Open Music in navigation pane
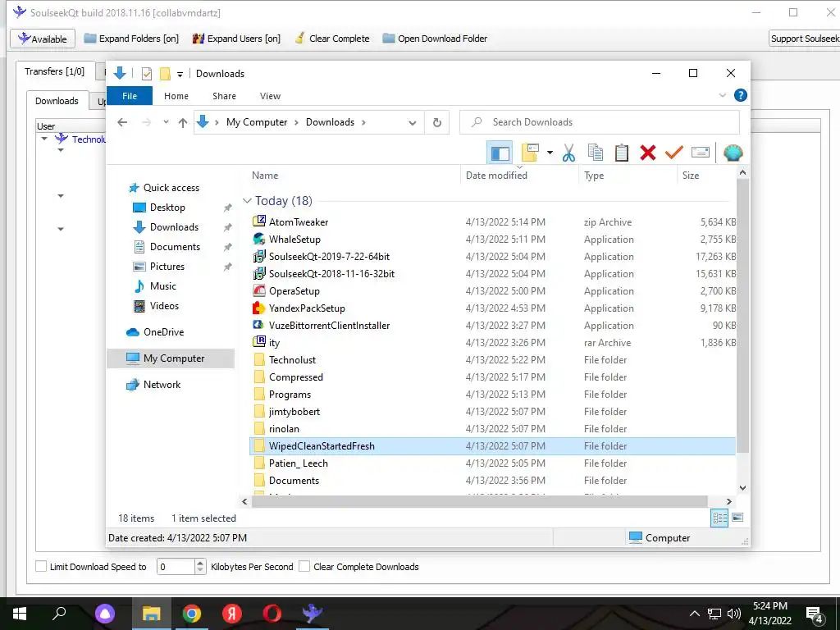The image size is (840, 630). click(x=163, y=286)
